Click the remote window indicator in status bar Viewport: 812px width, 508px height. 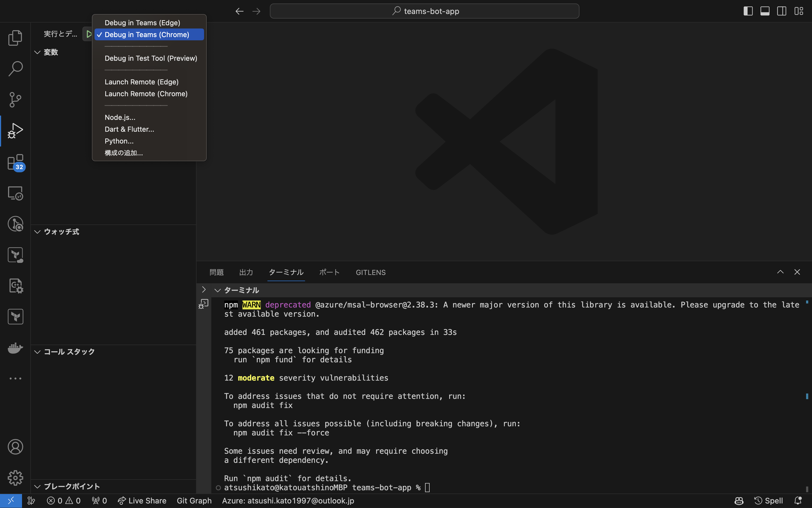point(11,500)
